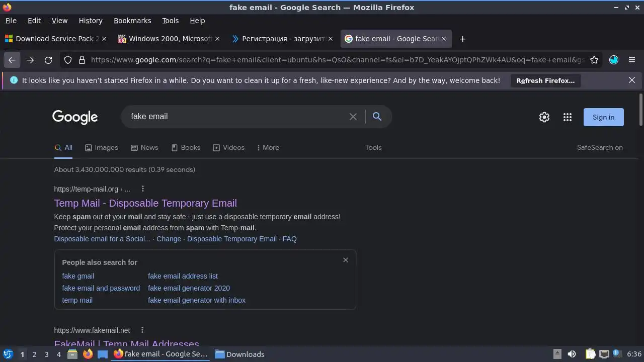Open options dots beside temp-mail.org result

coord(143,189)
